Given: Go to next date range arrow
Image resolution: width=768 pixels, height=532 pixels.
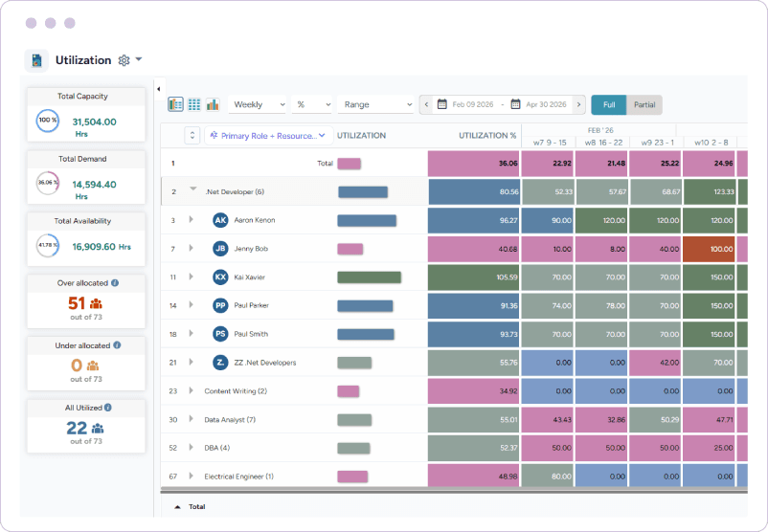Looking at the screenshot, I should coord(579,104).
